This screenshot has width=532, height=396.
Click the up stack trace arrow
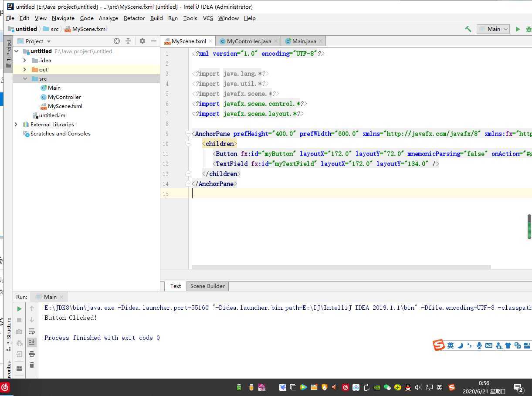32,308
